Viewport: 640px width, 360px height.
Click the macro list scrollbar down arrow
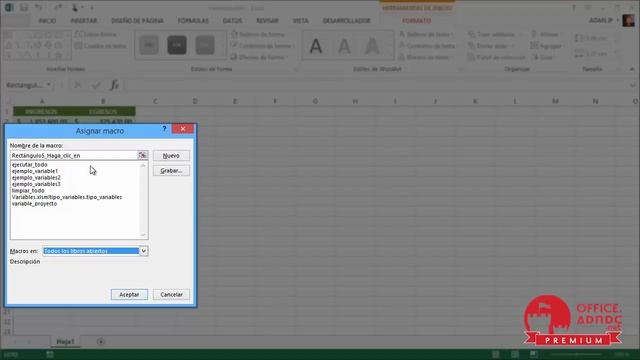(x=143, y=235)
